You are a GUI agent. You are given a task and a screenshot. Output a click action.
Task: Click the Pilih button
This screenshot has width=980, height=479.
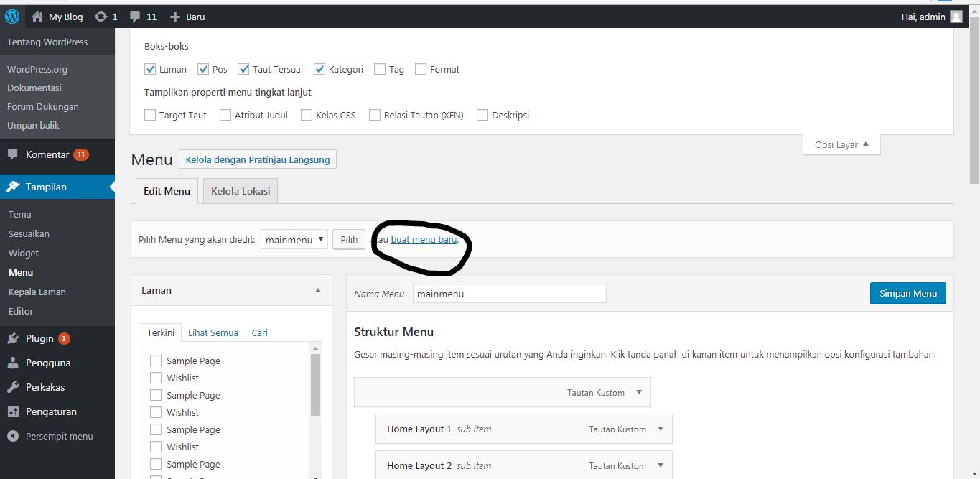coord(349,240)
